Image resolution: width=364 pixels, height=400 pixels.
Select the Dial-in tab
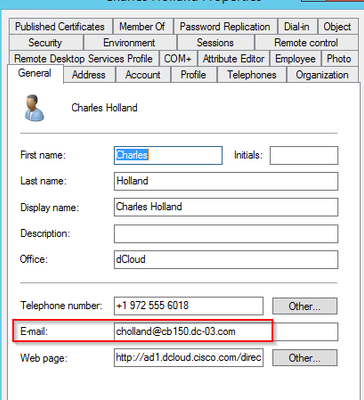click(297, 27)
